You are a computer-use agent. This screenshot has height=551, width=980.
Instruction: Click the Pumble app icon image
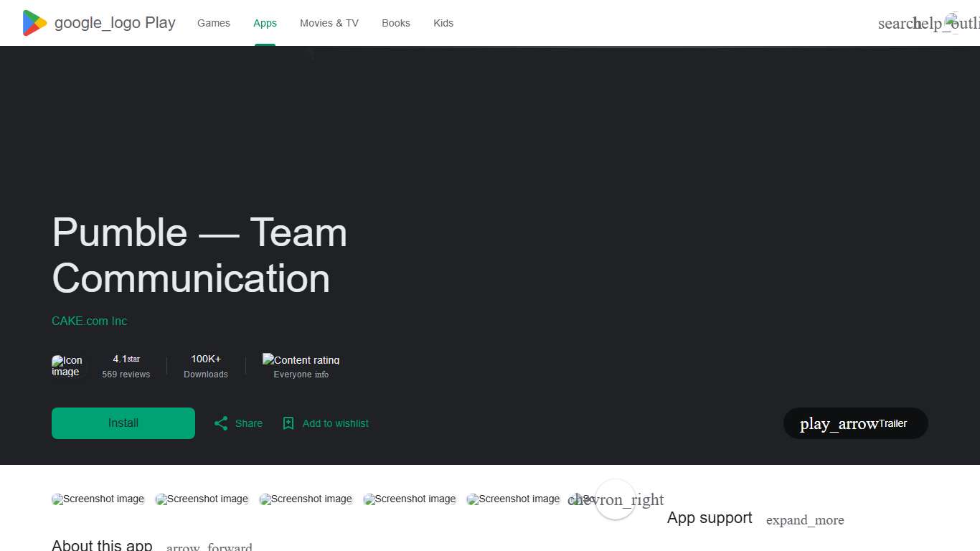67,366
